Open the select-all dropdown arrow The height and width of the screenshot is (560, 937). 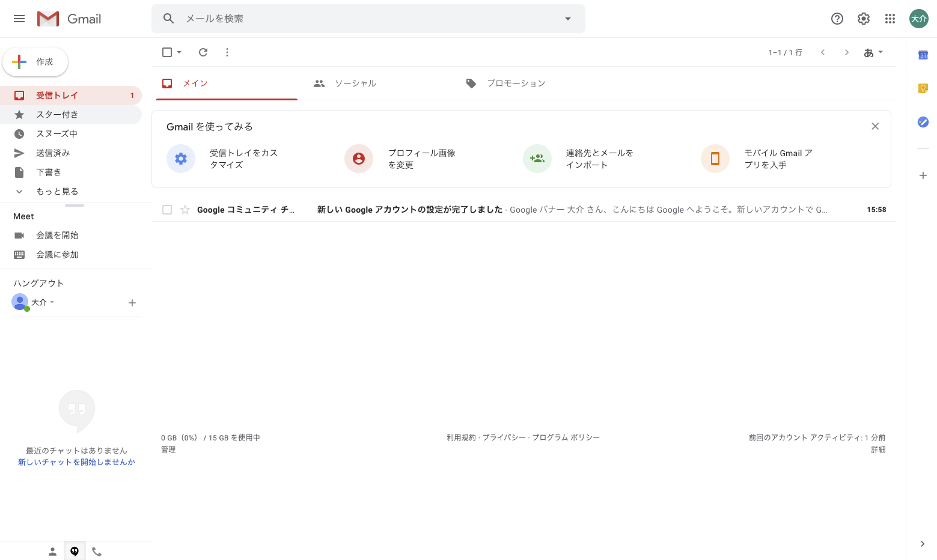[x=179, y=52]
